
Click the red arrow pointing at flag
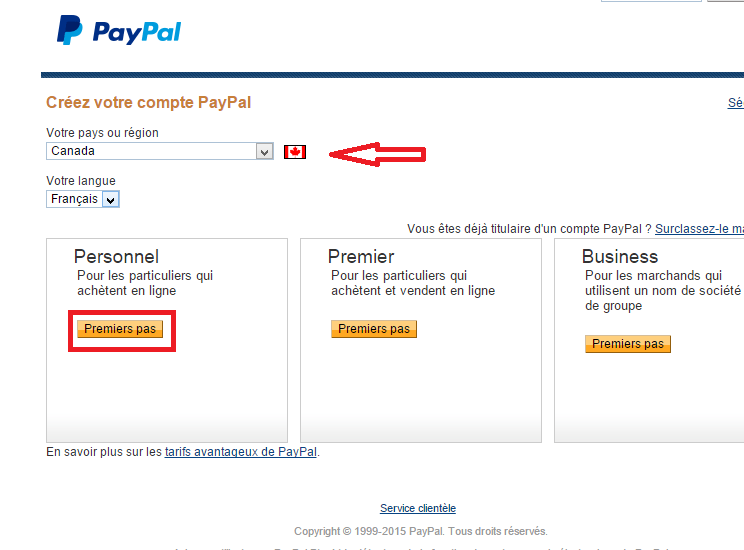tap(378, 154)
